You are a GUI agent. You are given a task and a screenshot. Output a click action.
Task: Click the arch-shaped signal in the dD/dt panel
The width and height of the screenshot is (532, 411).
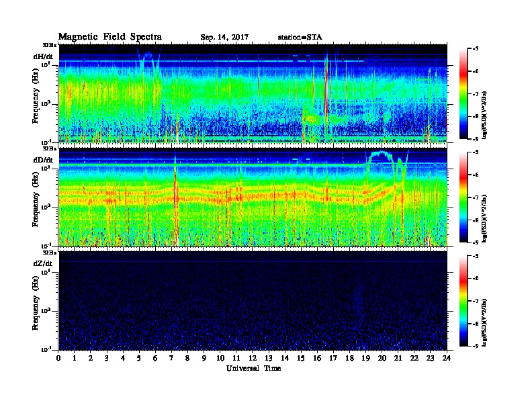tap(381, 158)
